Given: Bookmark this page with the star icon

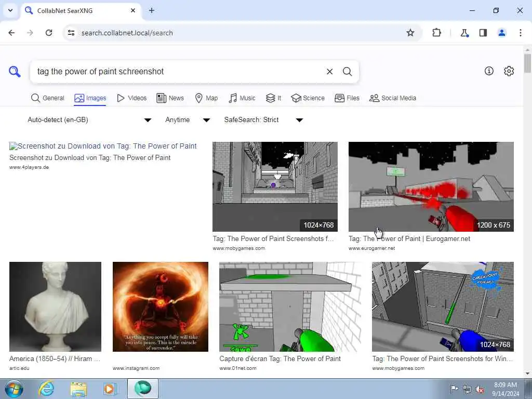Looking at the screenshot, I should 410,33.
